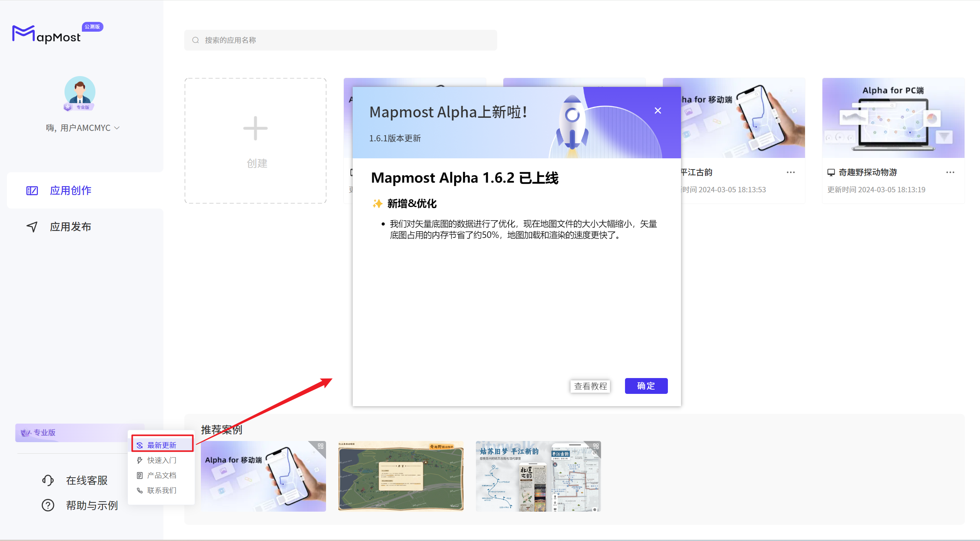This screenshot has height=541, width=980.
Task: Click the 奇趣野探动物游 app title
Action: (x=868, y=172)
